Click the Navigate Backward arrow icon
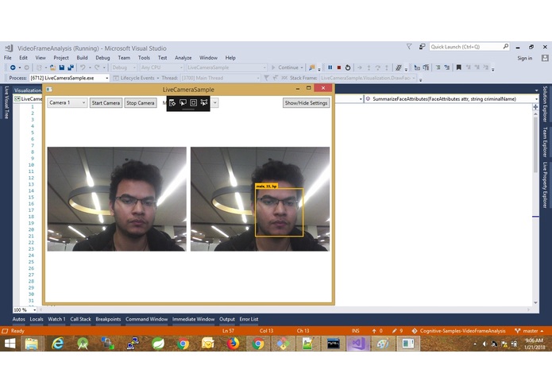Screen dimensions: 552x392 [13, 67]
